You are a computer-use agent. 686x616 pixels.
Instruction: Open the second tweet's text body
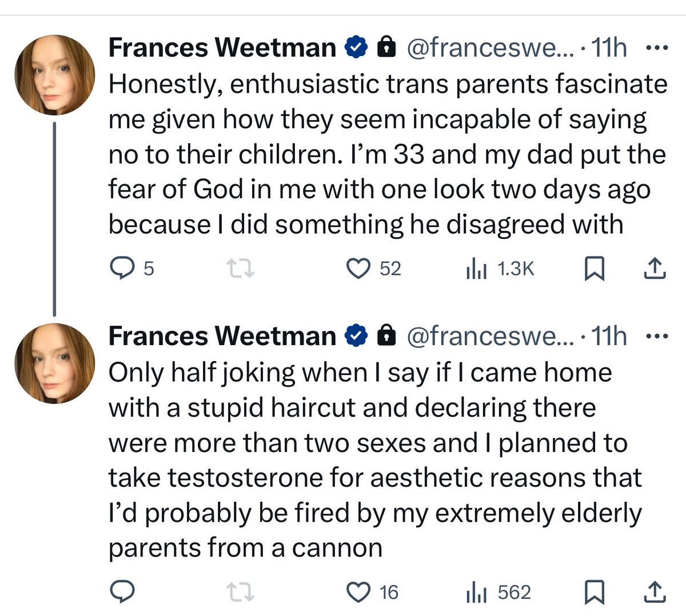click(x=366, y=460)
